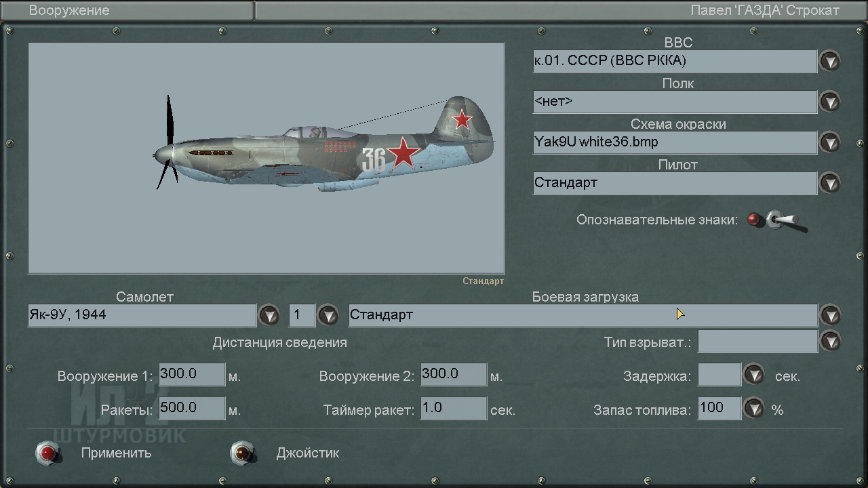
Task: Open the ВВС air force dropdown arrow
Action: [x=830, y=61]
